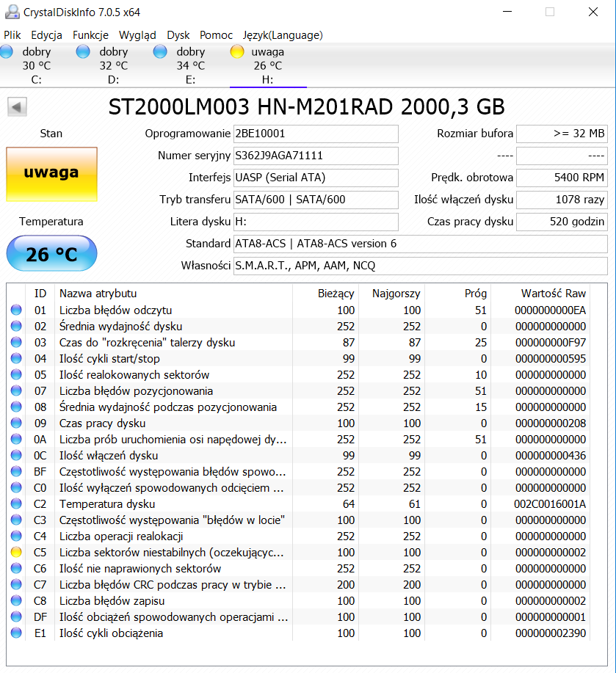
Task: Open the Dysk menu
Action: tap(178, 35)
